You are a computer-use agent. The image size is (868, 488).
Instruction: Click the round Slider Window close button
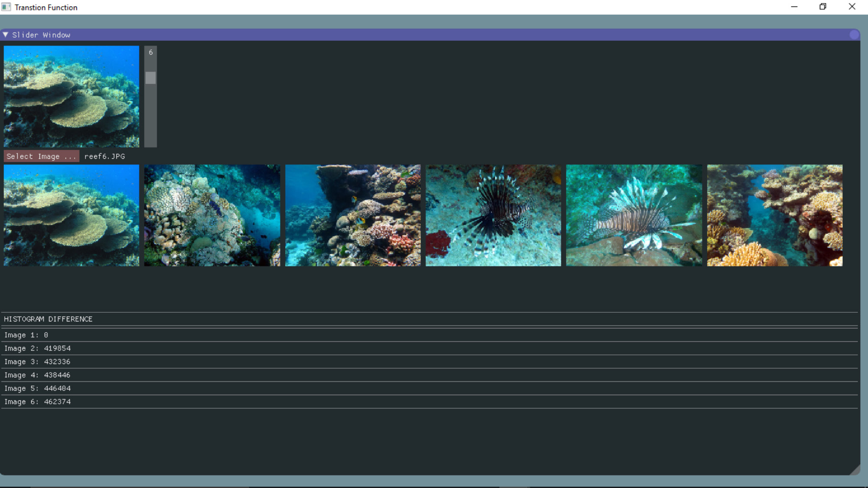(x=854, y=35)
